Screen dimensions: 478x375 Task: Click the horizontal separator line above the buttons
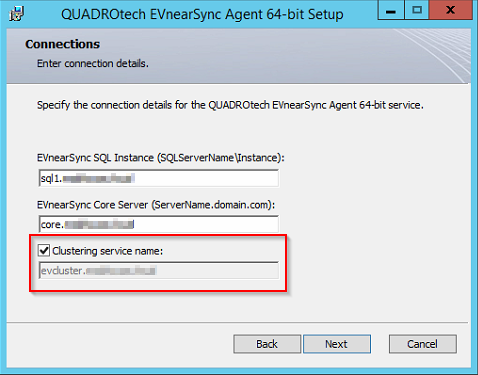[x=237, y=322]
